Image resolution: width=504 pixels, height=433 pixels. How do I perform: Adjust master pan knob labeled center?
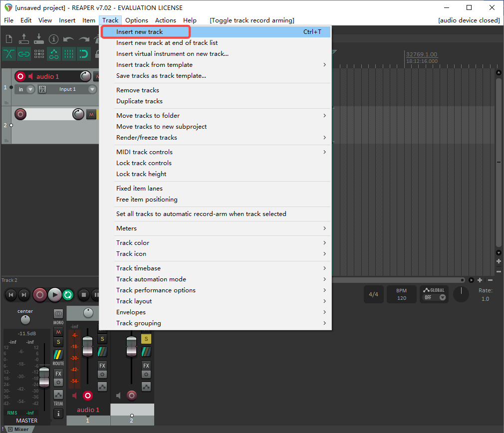(x=25, y=320)
